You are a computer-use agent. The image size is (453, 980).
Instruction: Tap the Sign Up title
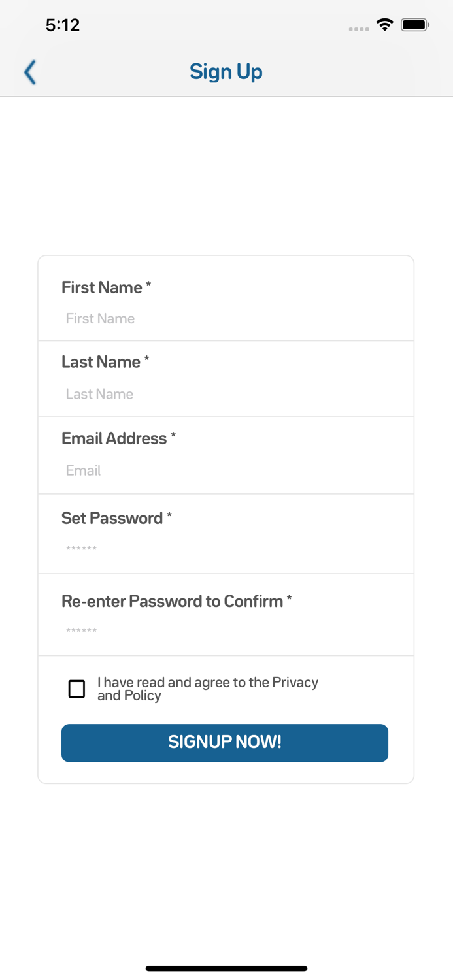(x=226, y=72)
